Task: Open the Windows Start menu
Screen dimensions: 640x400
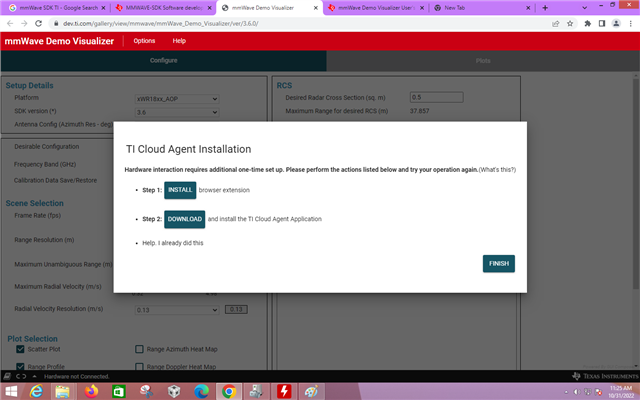Action: pyautogui.click(x=11, y=392)
